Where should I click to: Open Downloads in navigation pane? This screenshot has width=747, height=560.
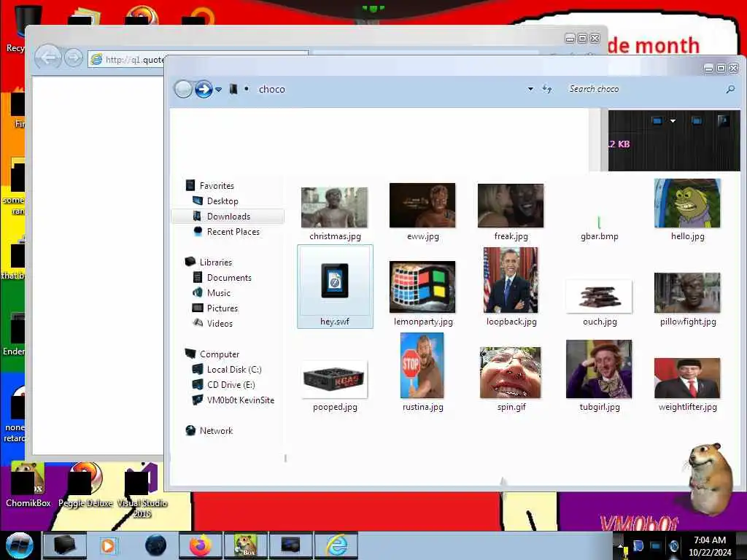click(x=228, y=216)
